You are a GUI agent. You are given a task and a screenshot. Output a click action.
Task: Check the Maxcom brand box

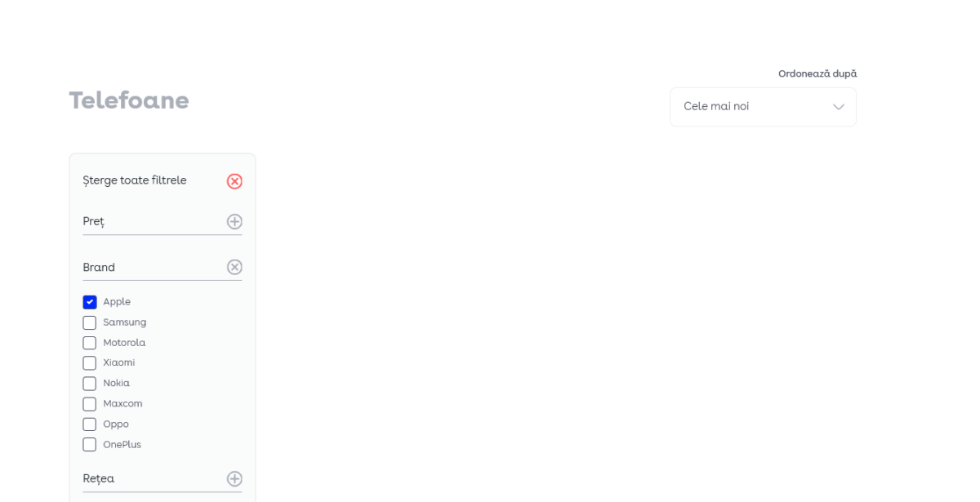90,404
